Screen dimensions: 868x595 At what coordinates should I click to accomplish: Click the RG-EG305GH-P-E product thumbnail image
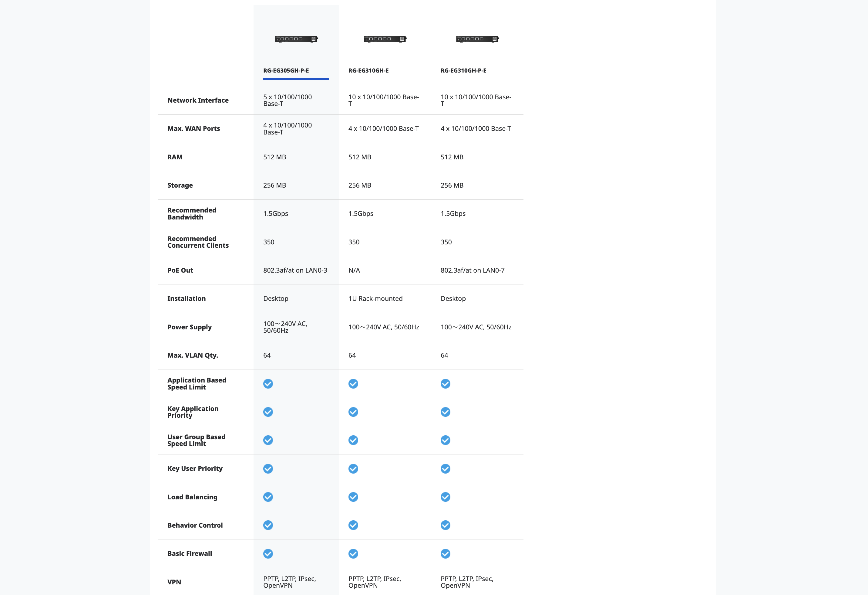[x=296, y=39]
